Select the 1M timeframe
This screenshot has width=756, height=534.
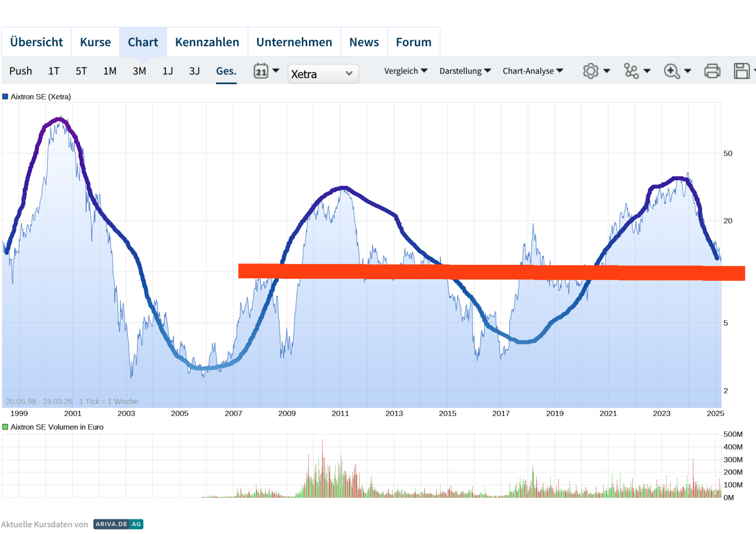[110, 71]
